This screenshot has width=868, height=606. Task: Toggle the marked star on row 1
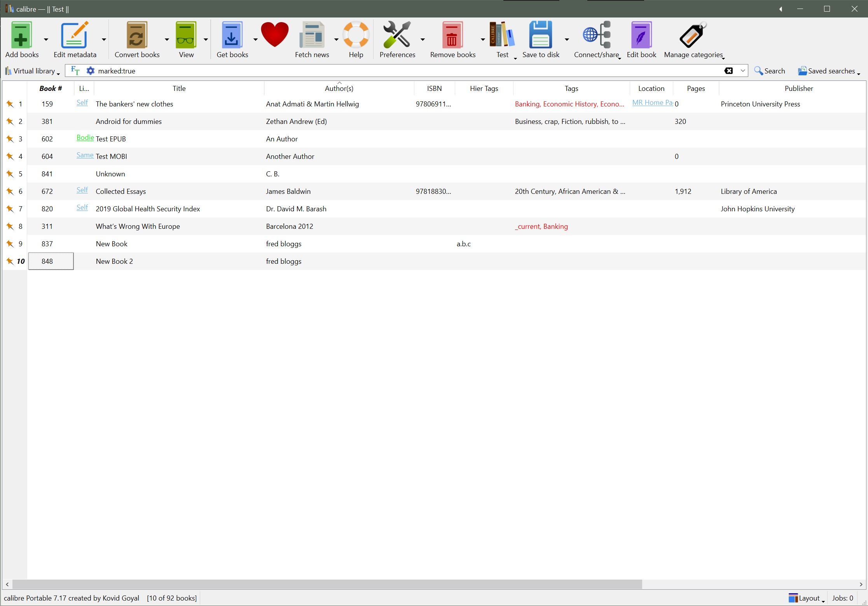[10, 104]
